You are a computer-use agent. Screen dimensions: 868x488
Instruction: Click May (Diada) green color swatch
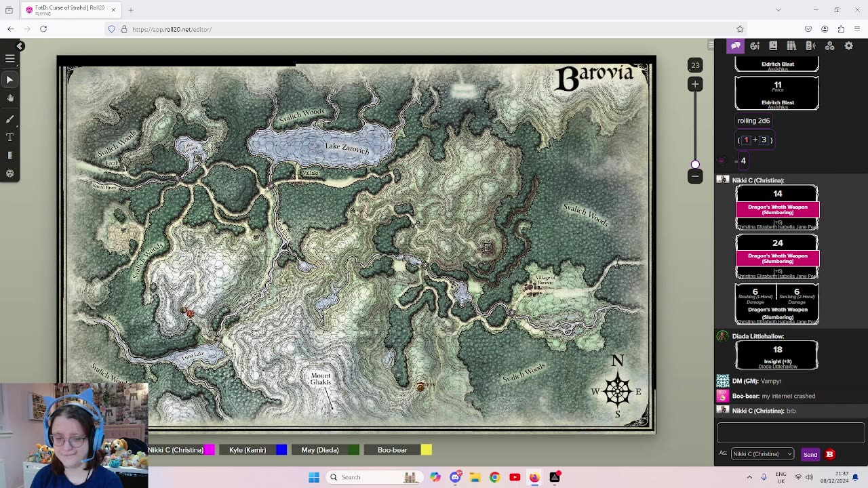point(354,450)
